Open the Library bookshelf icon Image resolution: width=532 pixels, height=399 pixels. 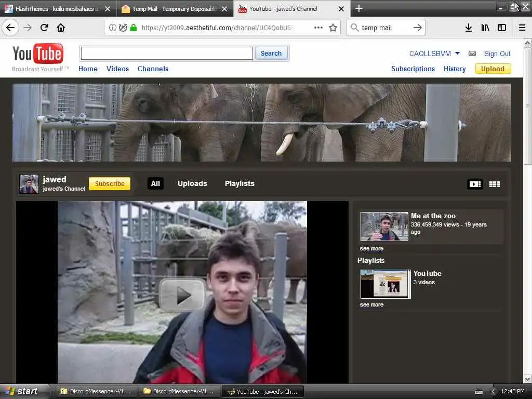(485, 28)
